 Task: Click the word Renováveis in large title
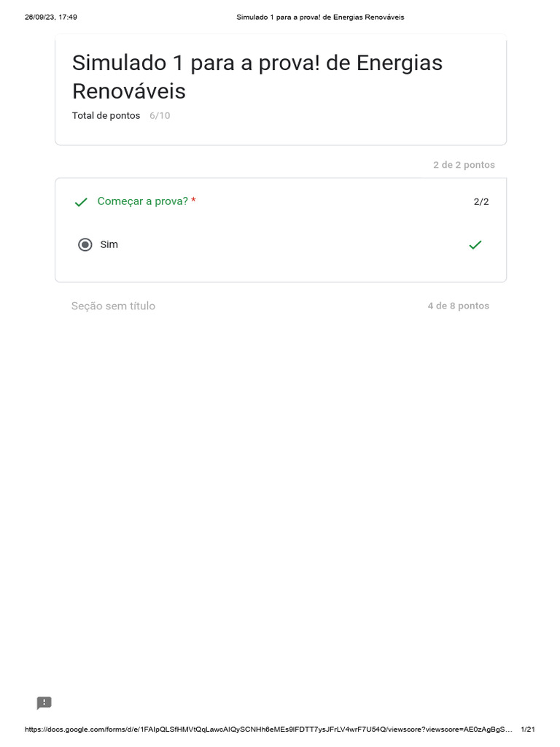pyautogui.click(x=129, y=92)
